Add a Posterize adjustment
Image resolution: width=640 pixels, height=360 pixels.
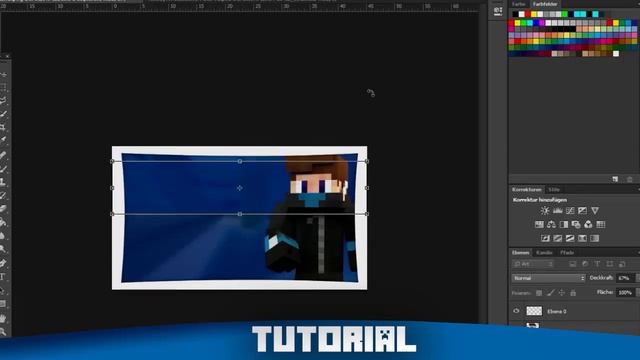point(558,238)
